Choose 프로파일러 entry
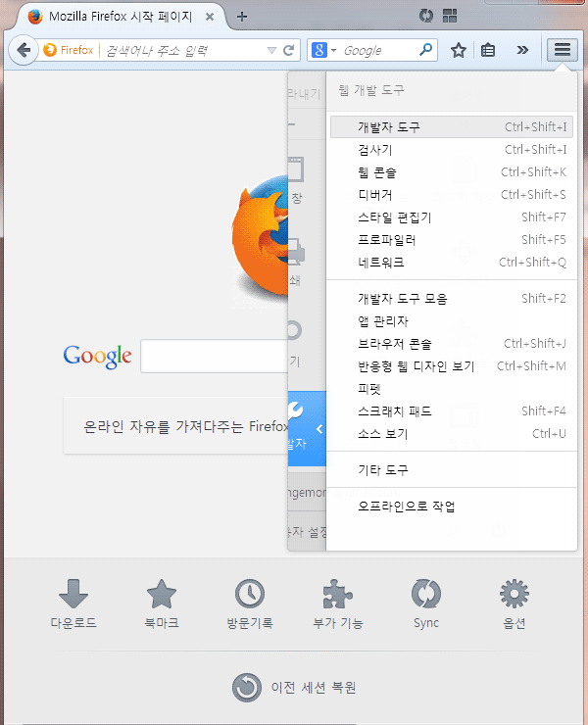588x725 pixels. 452,240
